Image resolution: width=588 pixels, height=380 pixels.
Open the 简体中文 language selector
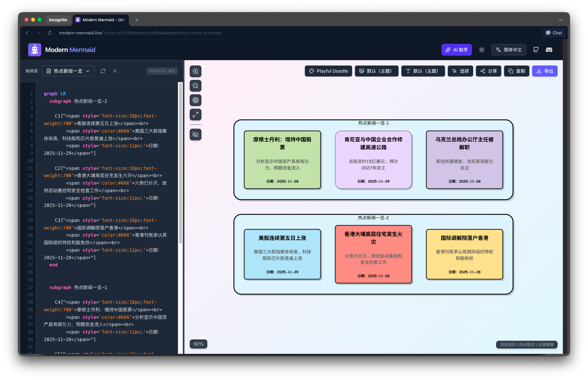pyautogui.click(x=509, y=50)
